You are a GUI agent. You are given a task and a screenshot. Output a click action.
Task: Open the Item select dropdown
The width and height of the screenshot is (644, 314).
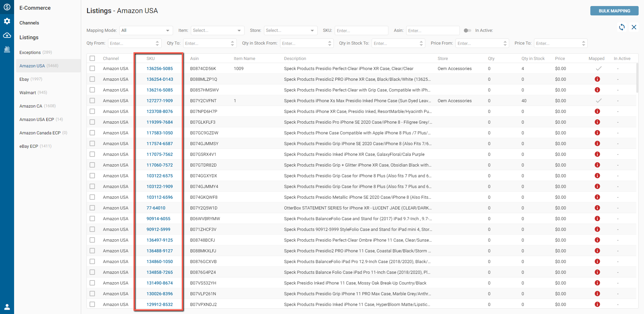[217, 30]
